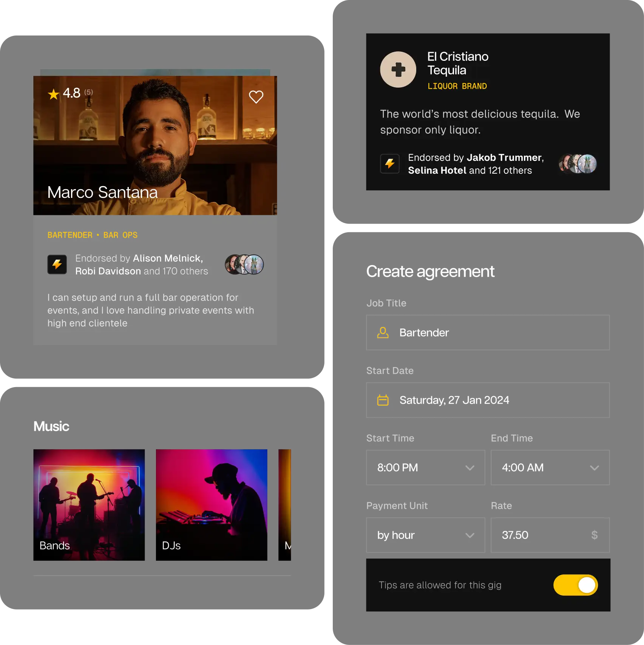Click the (5) review count

click(x=88, y=92)
